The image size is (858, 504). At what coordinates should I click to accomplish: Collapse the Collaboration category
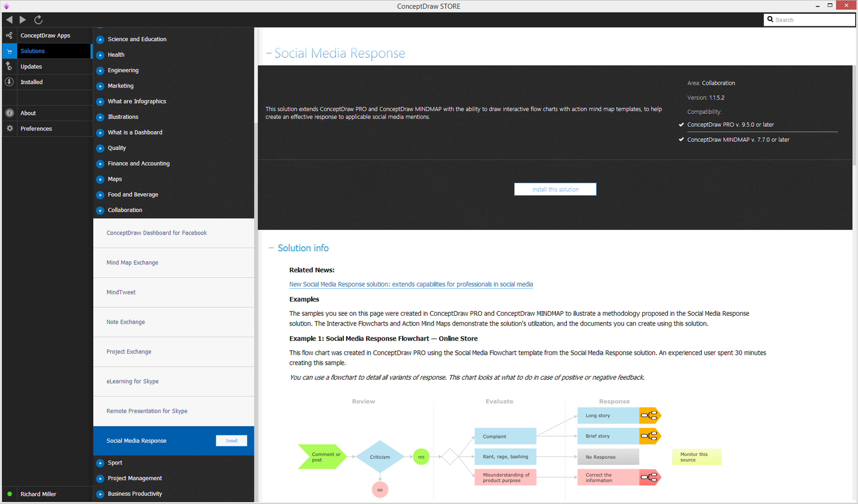(x=100, y=211)
